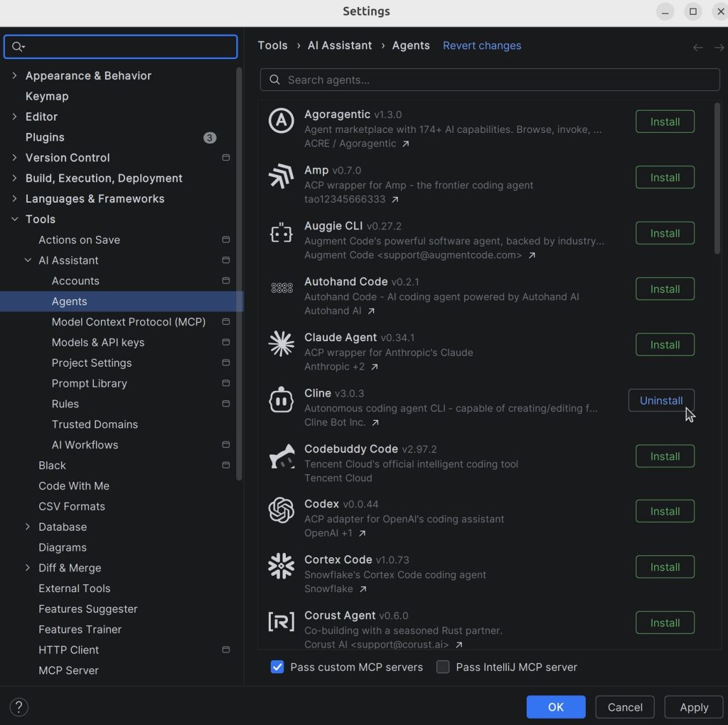Install the Amp agent
728x725 pixels.
tap(665, 177)
